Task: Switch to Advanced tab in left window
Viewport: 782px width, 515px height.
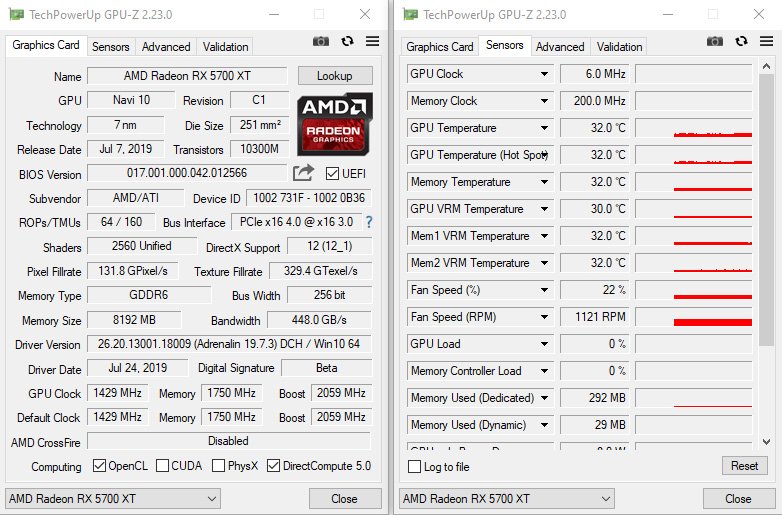Action: (166, 47)
